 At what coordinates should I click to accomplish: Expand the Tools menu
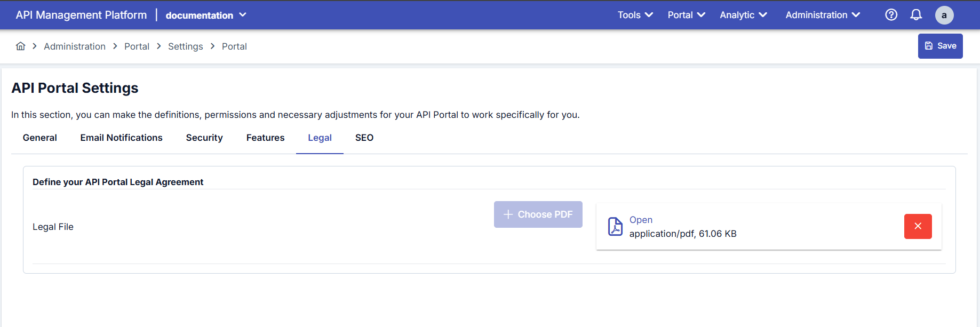[635, 15]
